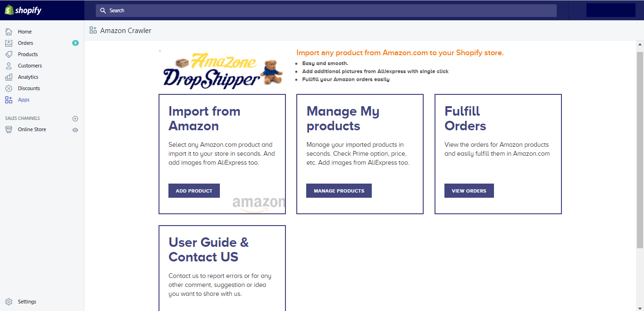The image size is (644, 311).
Task: Click the Customers icon
Action: click(8, 65)
